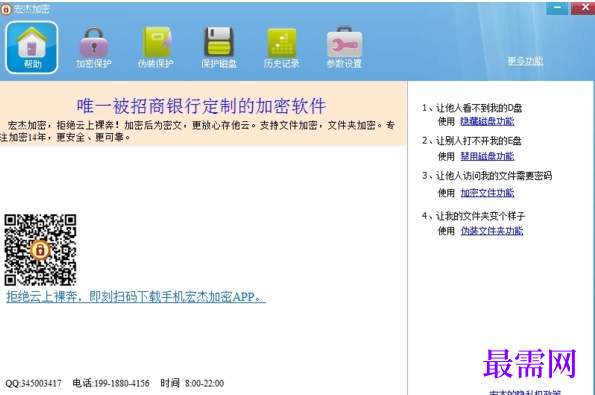595x395 pixels.
Task: Open the 伪装保护 notebook icon
Action: (x=156, y=47)
